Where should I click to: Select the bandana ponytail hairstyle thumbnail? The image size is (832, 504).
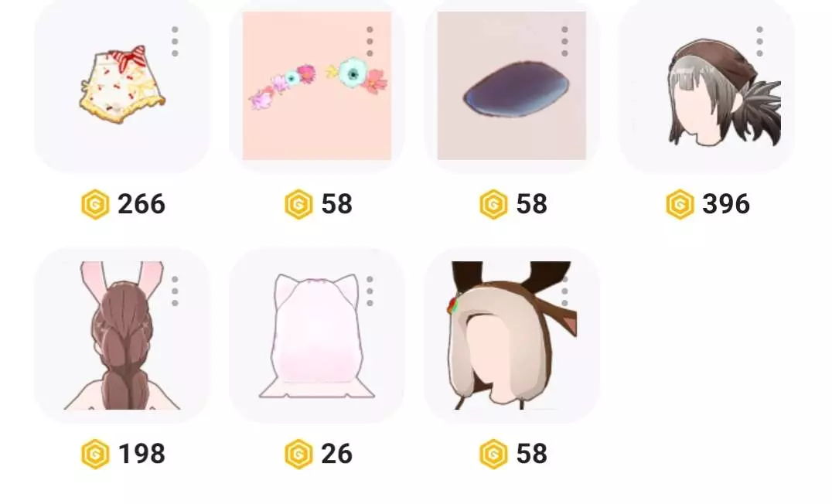pos(706,85)
